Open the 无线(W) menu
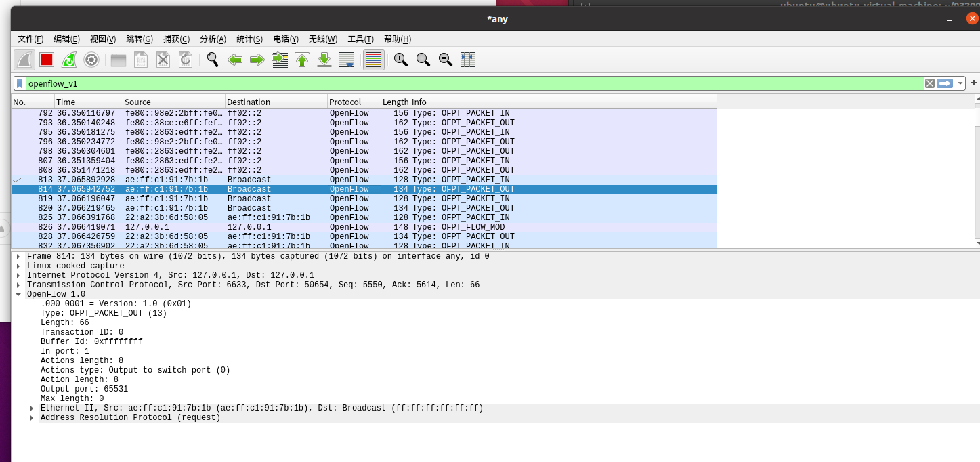This screenshot has width=980, height=462. 323,39
